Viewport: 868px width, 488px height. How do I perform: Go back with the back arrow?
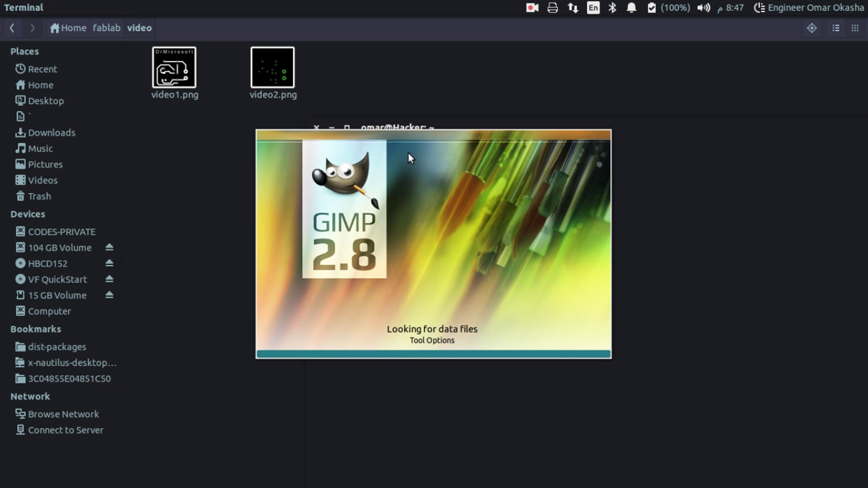click(12, 28)
